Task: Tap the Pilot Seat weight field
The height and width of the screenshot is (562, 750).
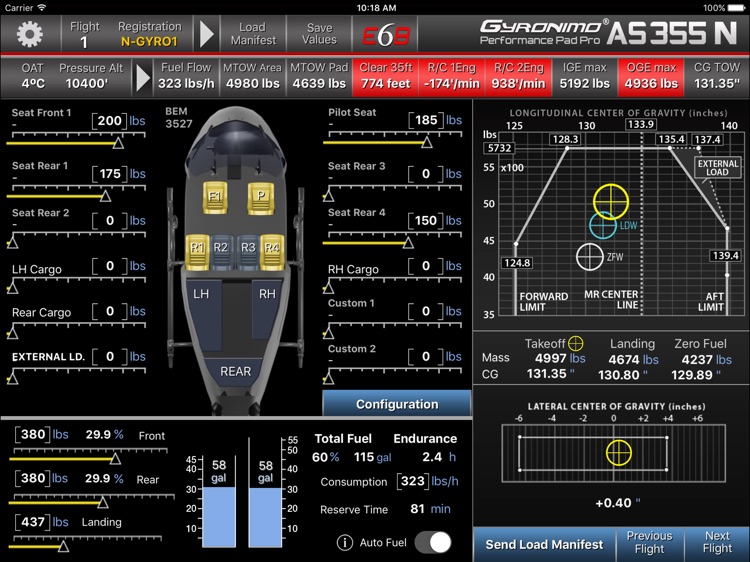Action: (x=426, y=120)
